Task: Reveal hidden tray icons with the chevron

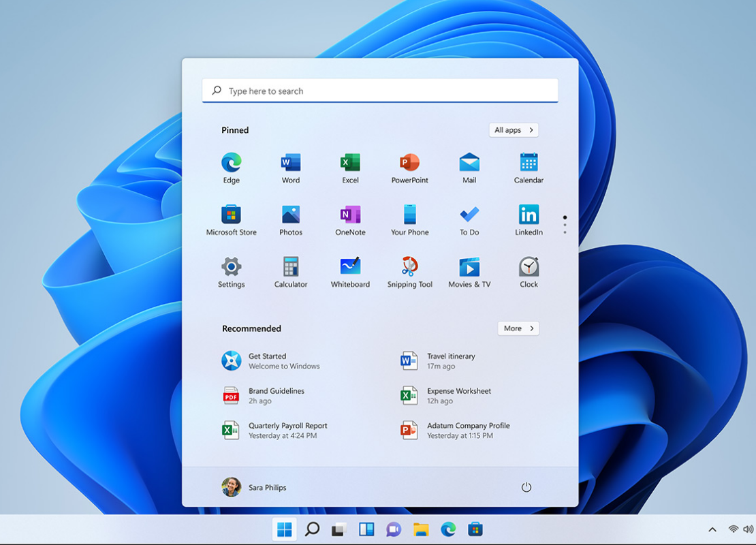Action: click(712, 529)
